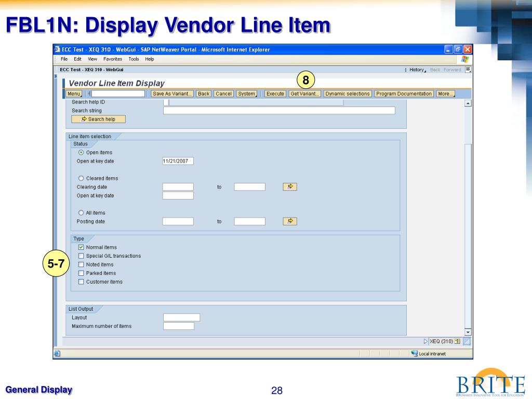This screenshot has width=532, height=399.
Task: Click the page status icon in IE status bar
Action: click(x=57, y=353)
